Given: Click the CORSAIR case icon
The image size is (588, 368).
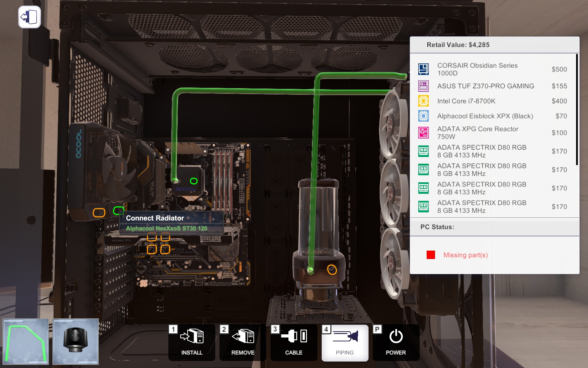Looking at the screenshot, I should [x=423, y=69].
